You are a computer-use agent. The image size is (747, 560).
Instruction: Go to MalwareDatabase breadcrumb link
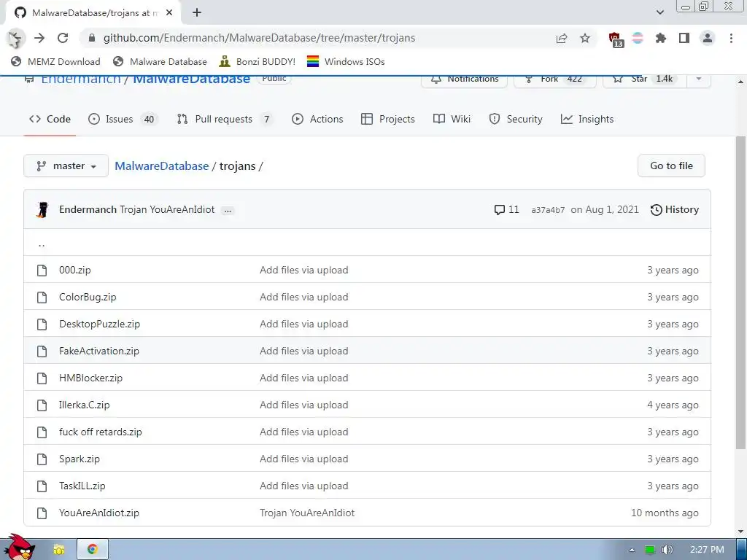coord(161,166)
